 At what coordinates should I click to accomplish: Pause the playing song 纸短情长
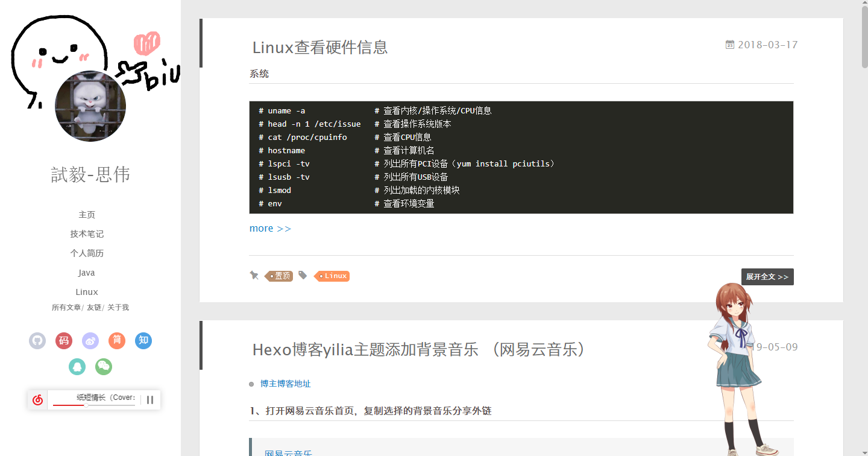[x=149, y=399]
